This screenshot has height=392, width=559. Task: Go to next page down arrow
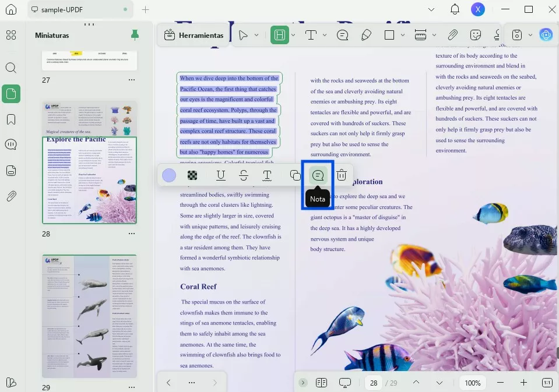[x=440, y=383]
